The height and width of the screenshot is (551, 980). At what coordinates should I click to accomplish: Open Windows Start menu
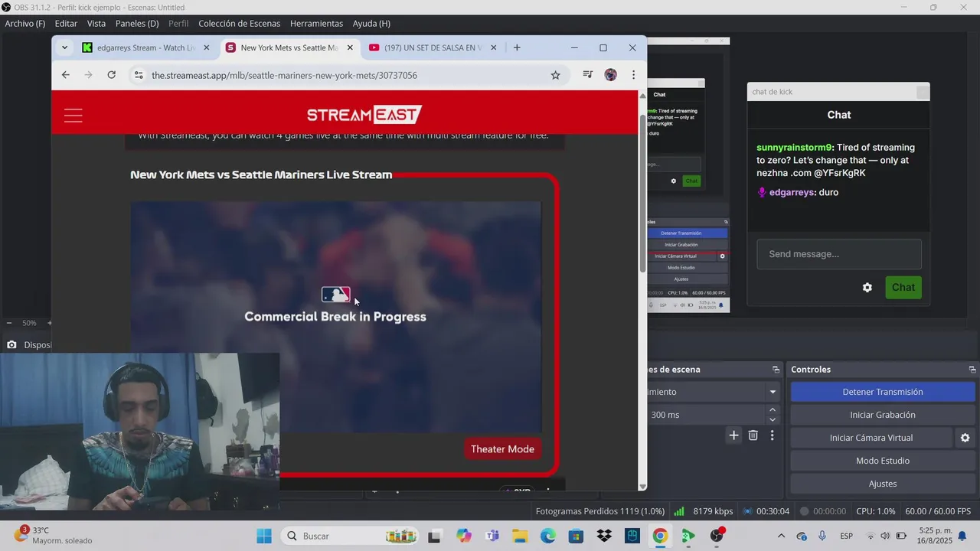click(x=263, y=536)
